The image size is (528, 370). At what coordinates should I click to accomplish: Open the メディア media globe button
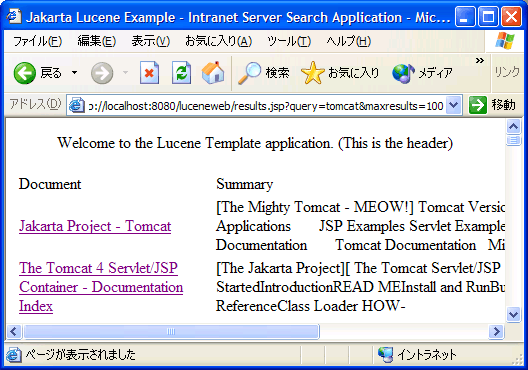422,73
